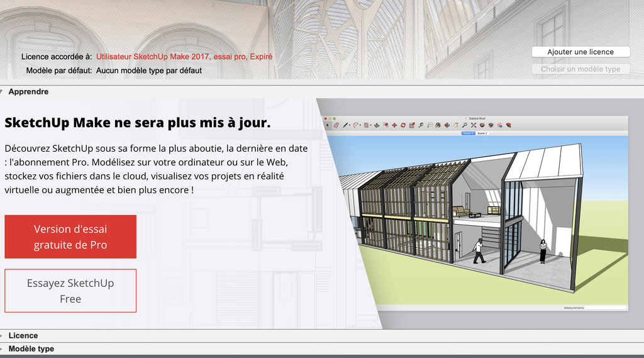Click the Choisir un modèle type button

[x=580, y=69]
